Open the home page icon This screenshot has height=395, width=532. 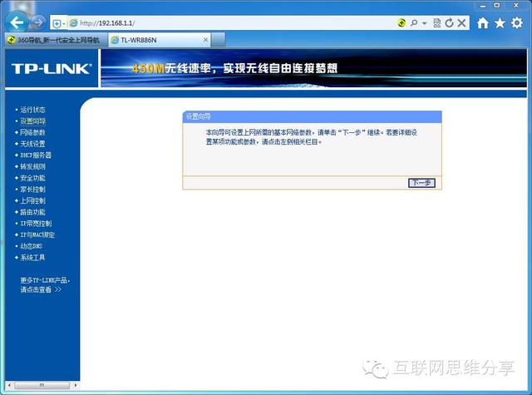(483, 23)
